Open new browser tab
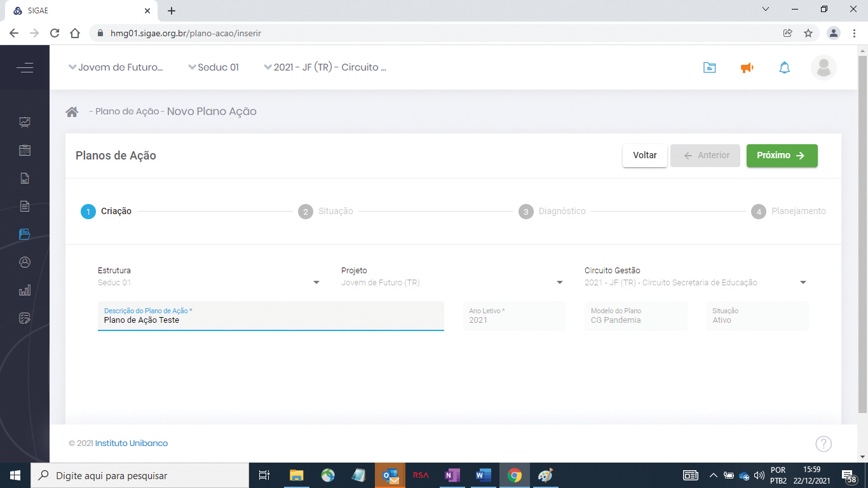 [172, 11]
